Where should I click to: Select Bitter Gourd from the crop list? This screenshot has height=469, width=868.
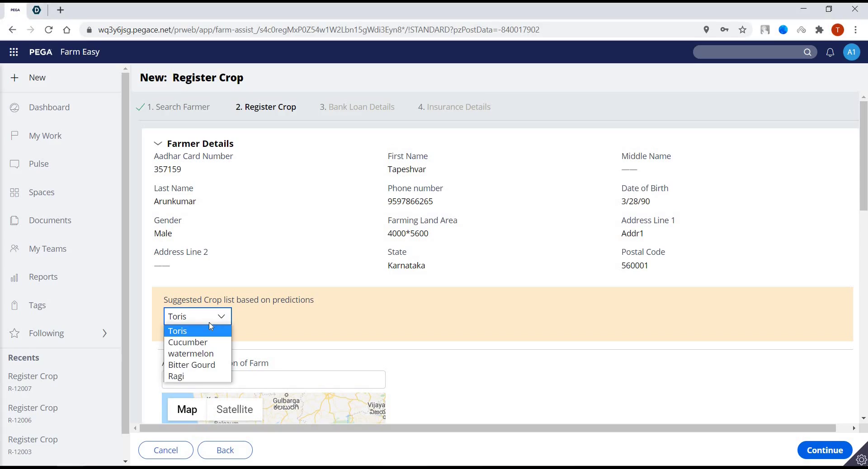(x=198, y=365)
